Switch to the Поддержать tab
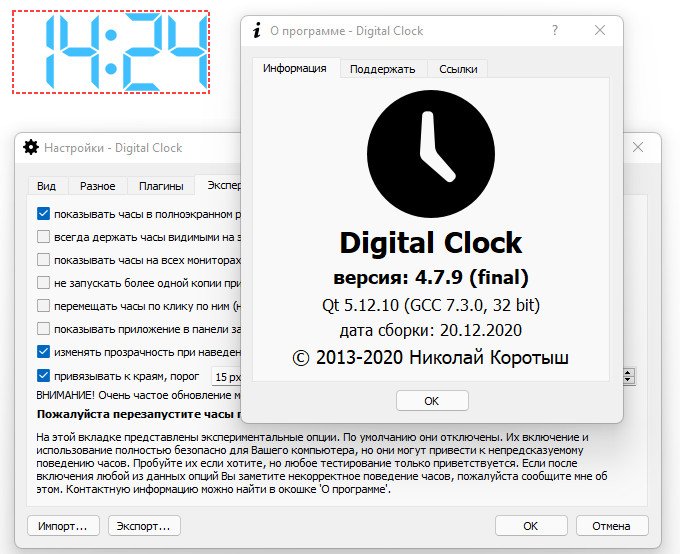The image size is (680, 554). [382, 69]
